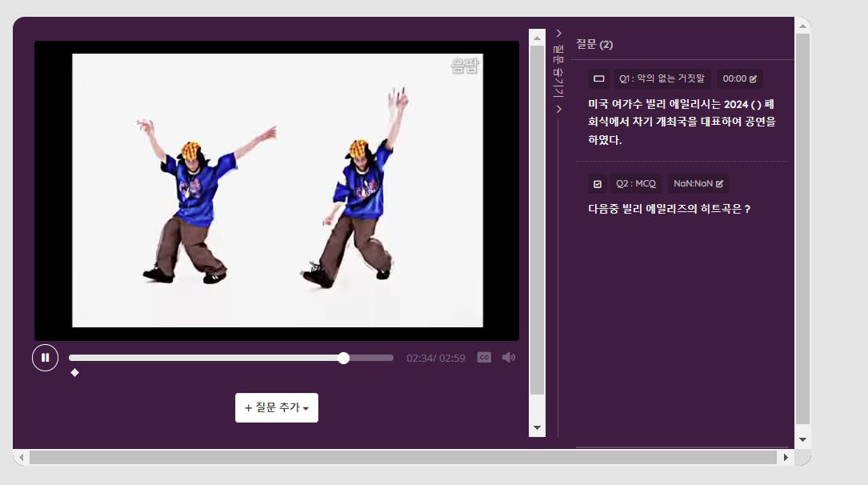Click the diamond question marker below timeline

point(74,373)
